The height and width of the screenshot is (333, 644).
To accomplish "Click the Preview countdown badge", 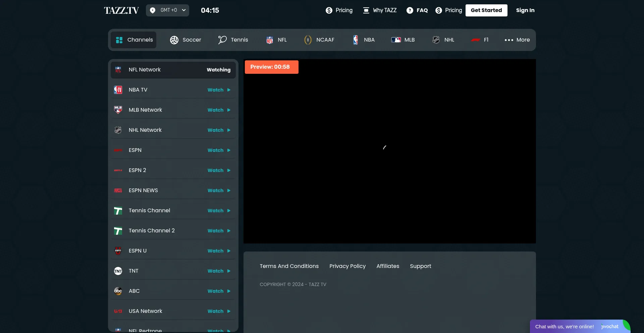I will pos(272,67).
